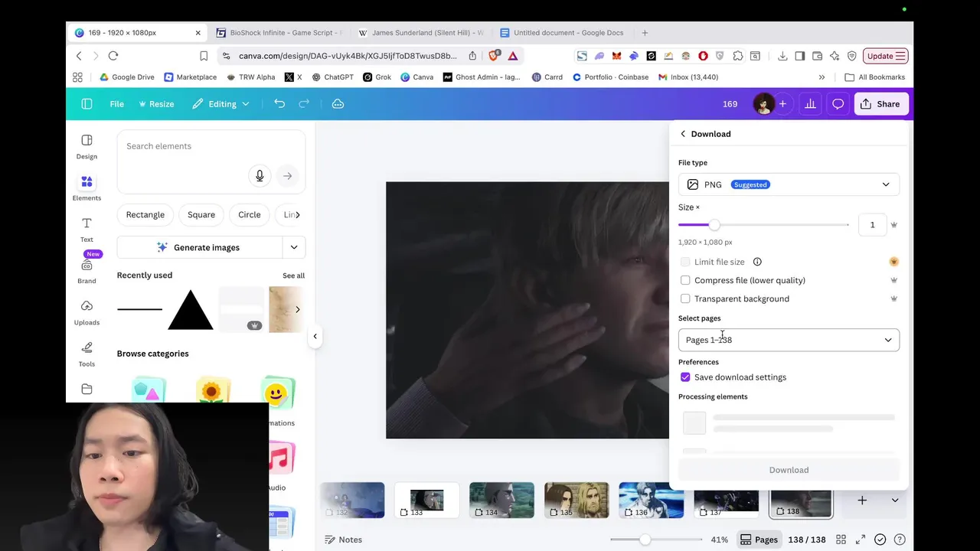Viewport: 980px width, 551px height.
Task: Click the Generate images button
Action: click(199, 247)
